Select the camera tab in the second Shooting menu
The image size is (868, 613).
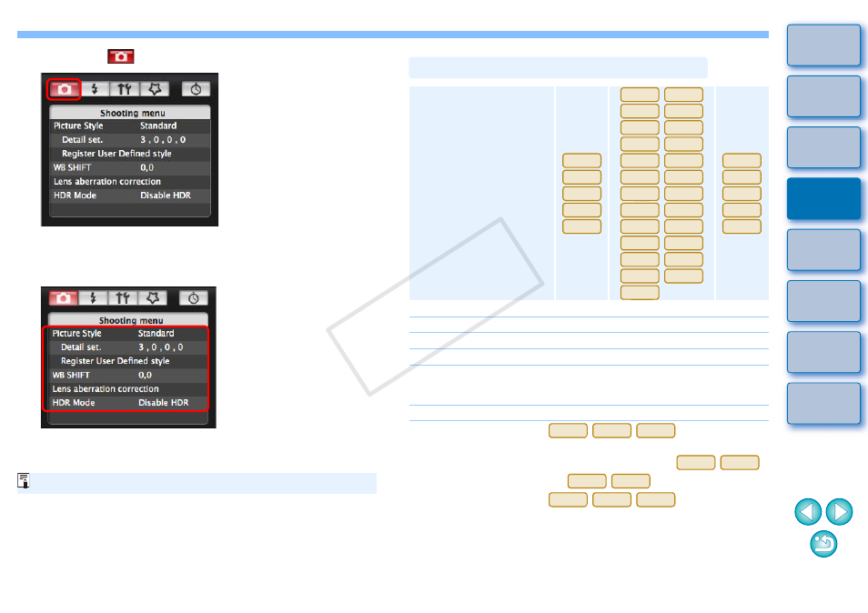click(x=63, y=298)
